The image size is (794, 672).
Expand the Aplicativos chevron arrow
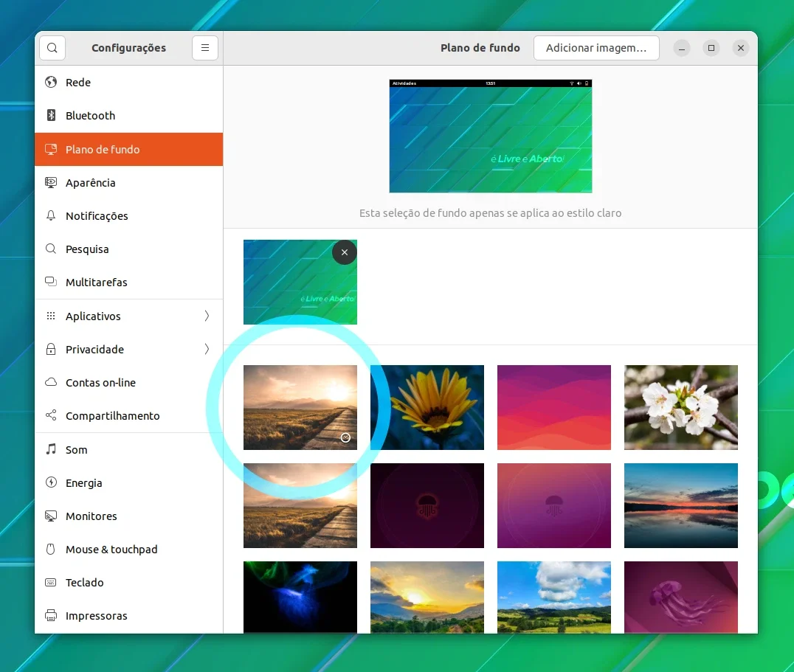(x=207, y=316)
